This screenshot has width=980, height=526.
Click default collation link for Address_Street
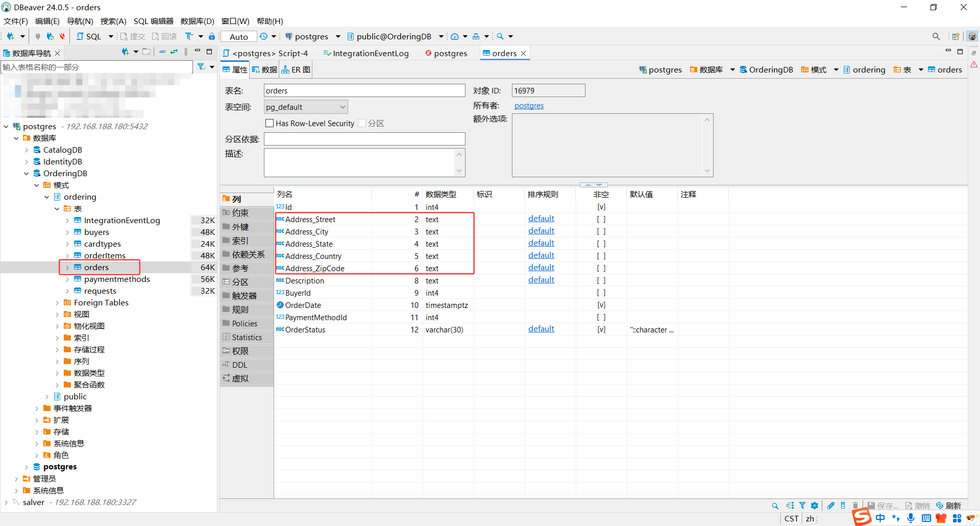(541, 219)
